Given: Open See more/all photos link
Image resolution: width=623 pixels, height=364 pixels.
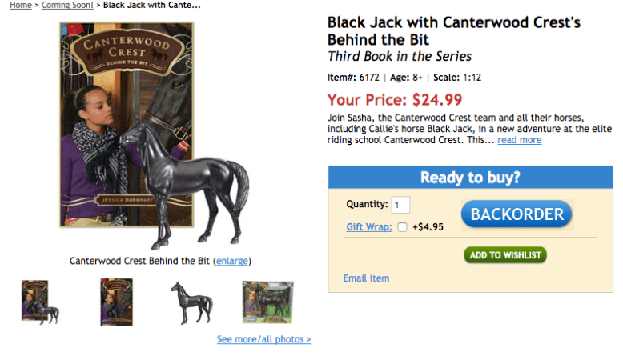Looking at the screenshot, I should pos(263,339).
